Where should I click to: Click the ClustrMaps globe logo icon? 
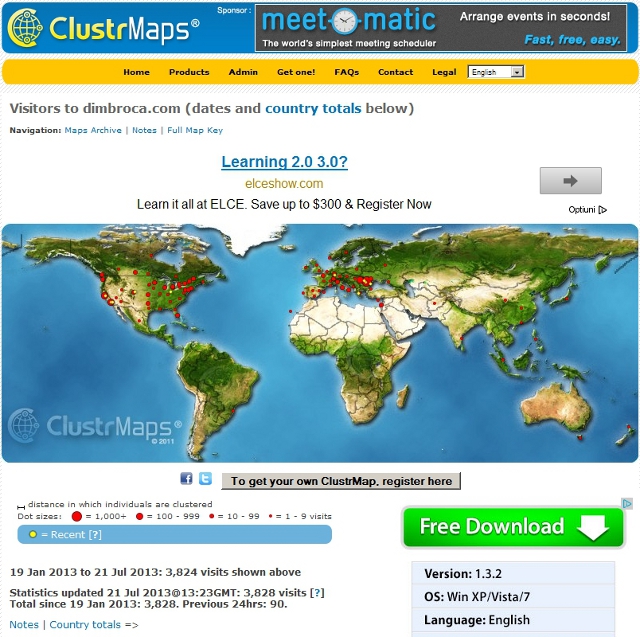25,27
